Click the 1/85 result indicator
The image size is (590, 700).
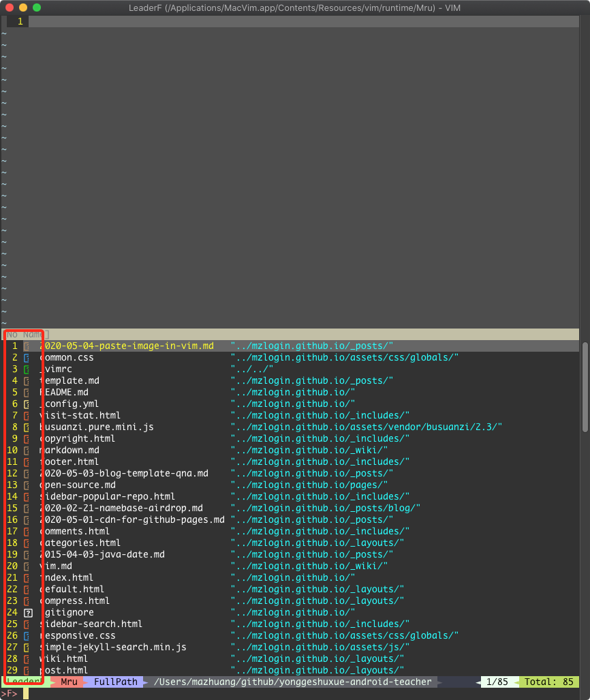coord(499,682)
